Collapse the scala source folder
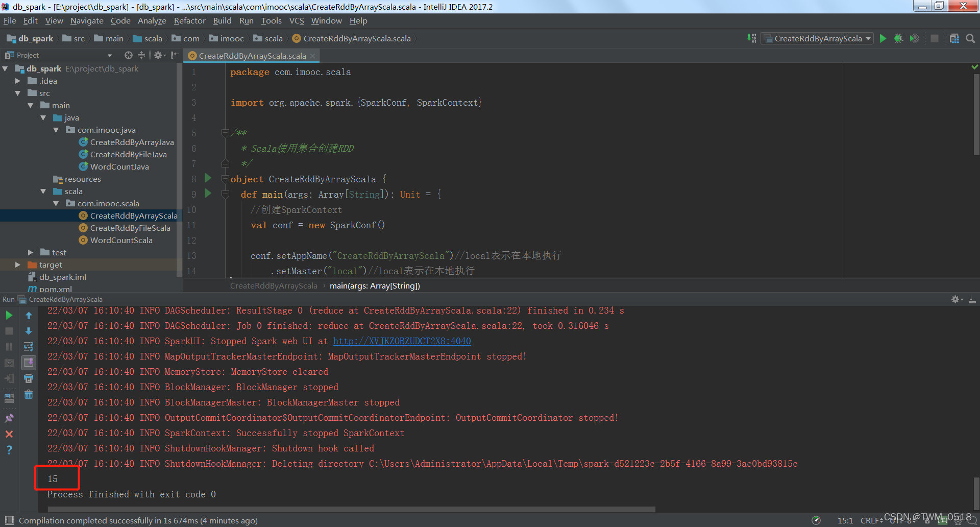 [x=43, y=191]
